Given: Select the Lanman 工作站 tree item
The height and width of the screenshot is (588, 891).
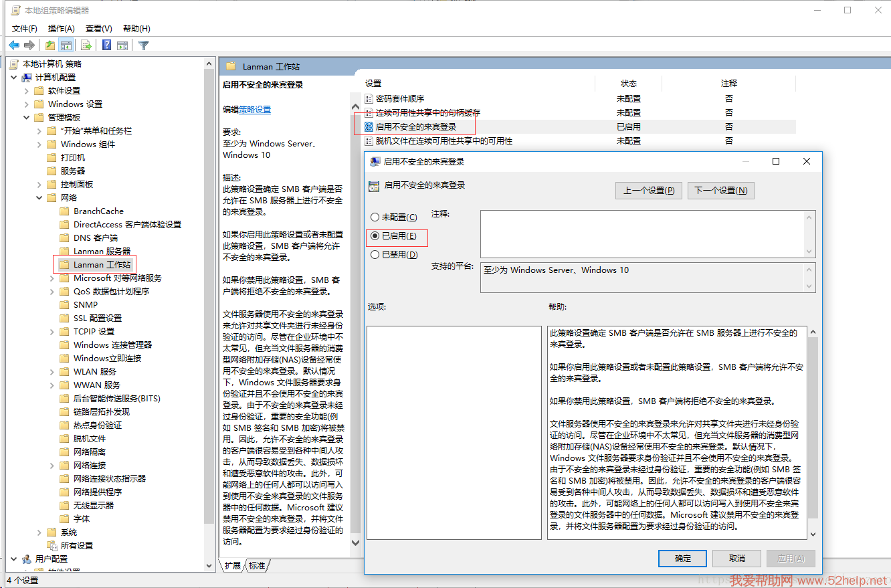Looking at the screenshot, I should 102,264.
